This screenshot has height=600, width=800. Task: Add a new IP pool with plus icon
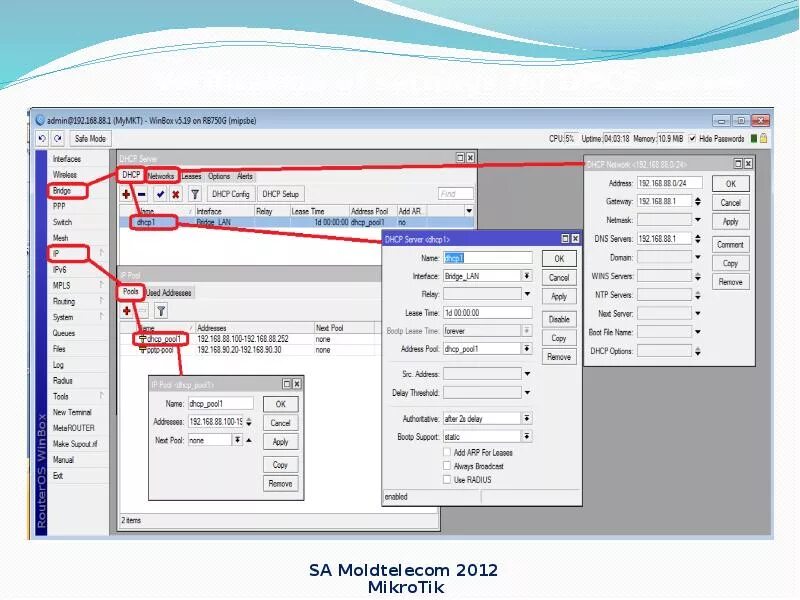point(127,311)
